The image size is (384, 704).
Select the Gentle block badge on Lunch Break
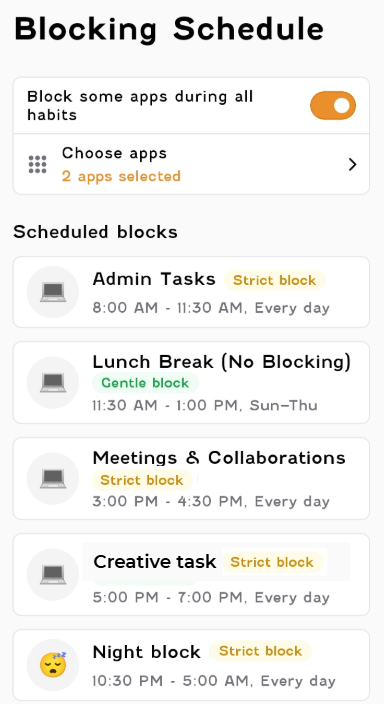point(145,383)
